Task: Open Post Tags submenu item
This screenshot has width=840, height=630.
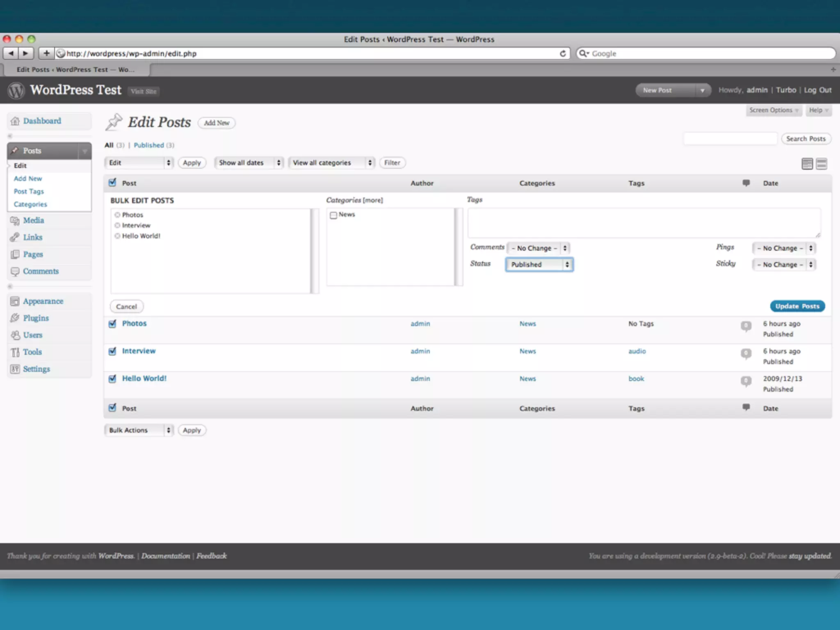Action: pyautogui.click(x=29, y=192)
